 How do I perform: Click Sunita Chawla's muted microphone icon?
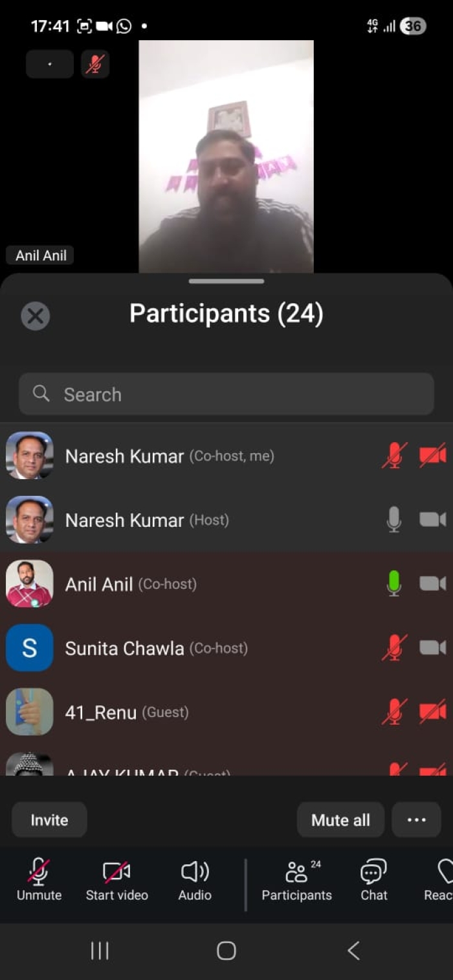coord(394,648)
